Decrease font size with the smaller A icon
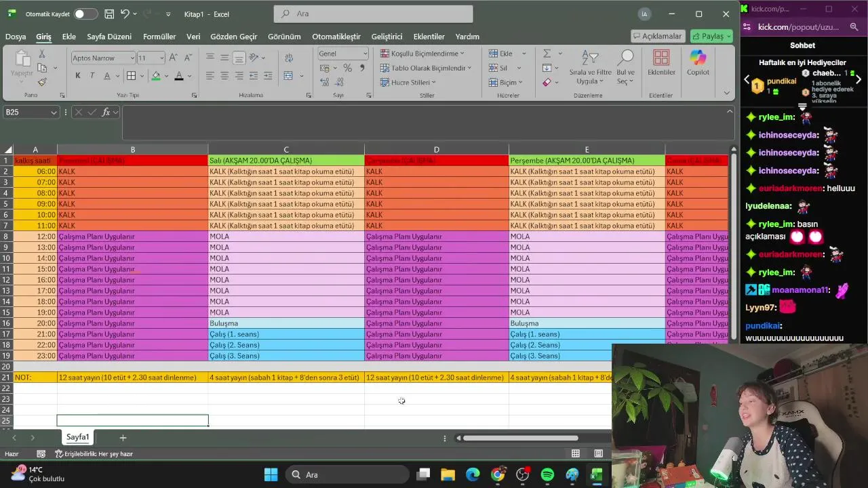Image resolution: width=868 pixels, height=488 pixels. [188, 58]
